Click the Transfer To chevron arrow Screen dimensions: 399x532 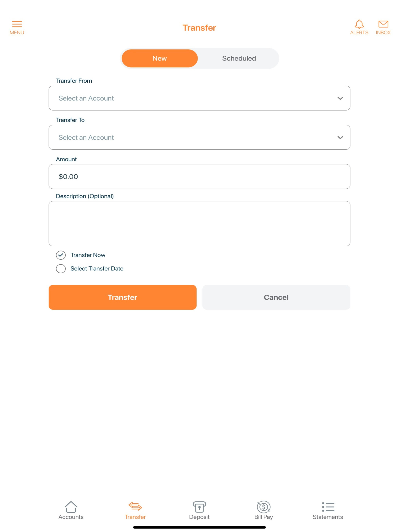pos(340,138)
